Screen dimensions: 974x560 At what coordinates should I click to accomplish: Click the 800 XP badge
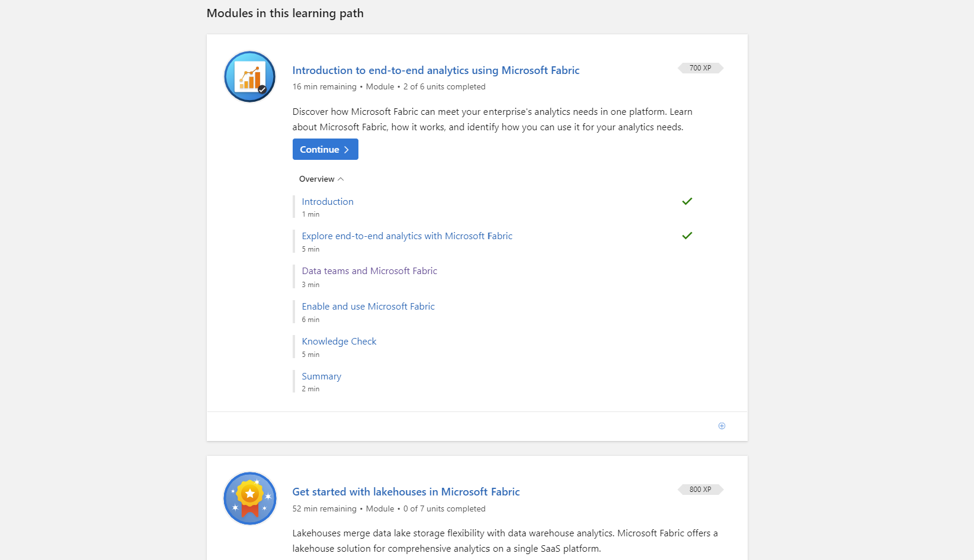tap(700, 490)
